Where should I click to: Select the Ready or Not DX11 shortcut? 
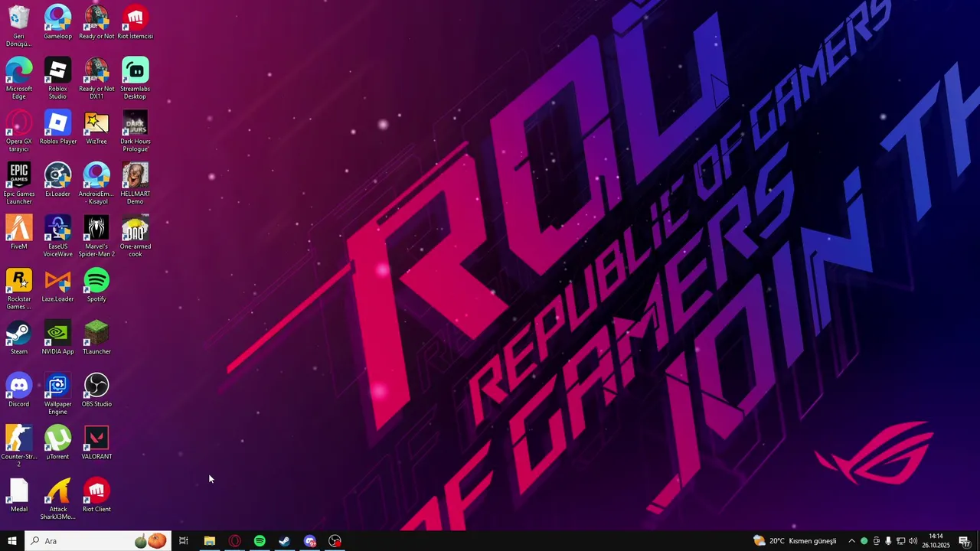(96, 78)
